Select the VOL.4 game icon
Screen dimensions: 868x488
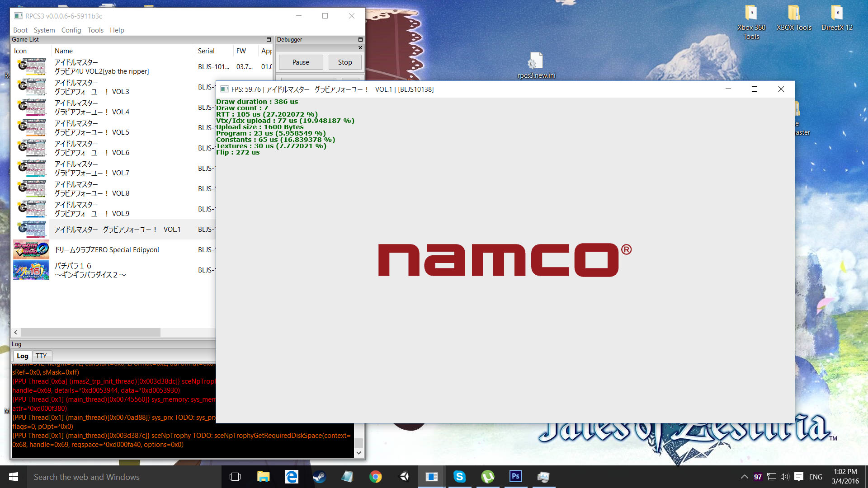pyautogui.click(x=31, y=108)
